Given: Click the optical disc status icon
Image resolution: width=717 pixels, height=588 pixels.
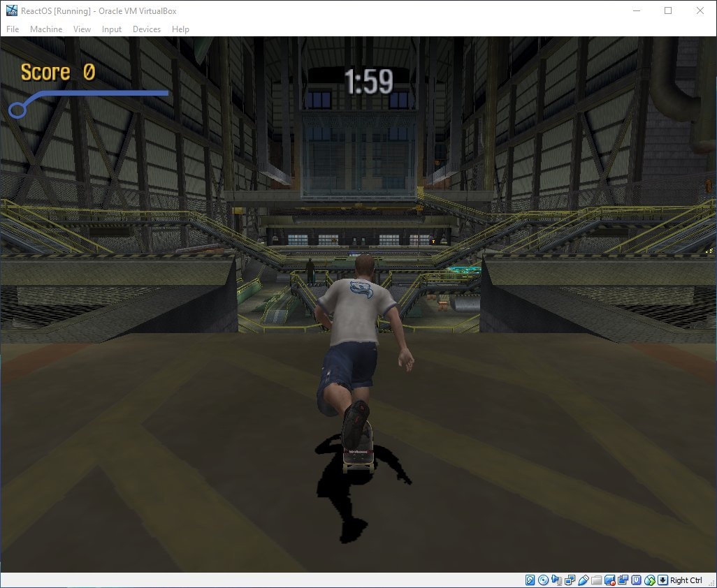Looking at the screenshot, I should click(x=543, y=580).
